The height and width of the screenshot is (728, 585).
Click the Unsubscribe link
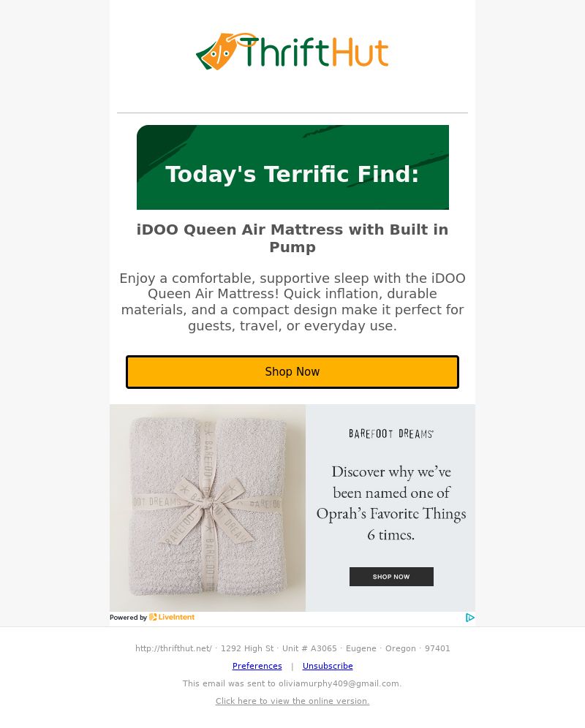pos(328,666)
